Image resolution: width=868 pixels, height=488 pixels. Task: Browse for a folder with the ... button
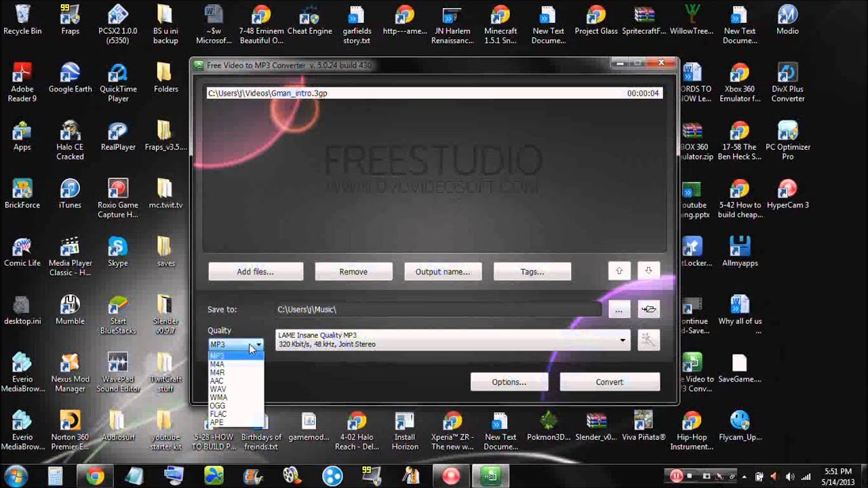point(618,309)
